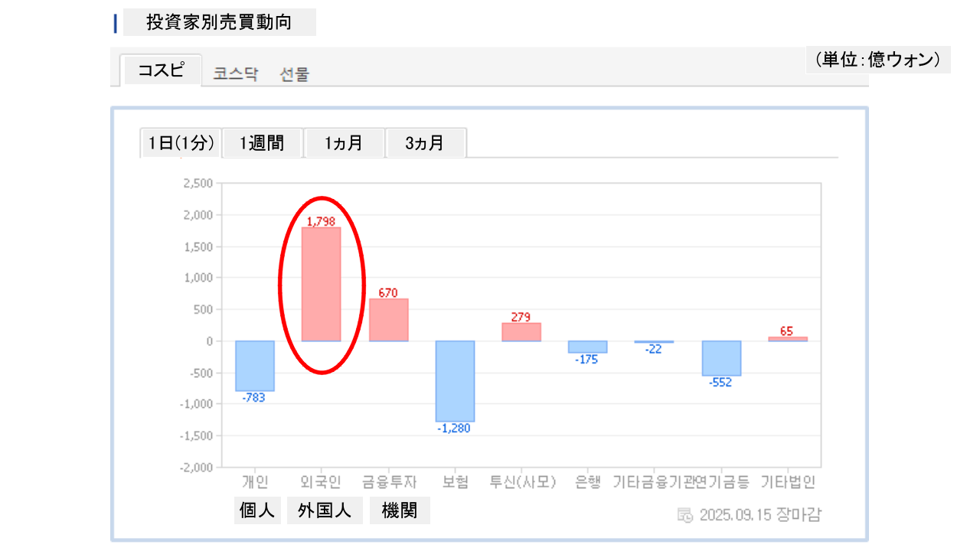Viewport: 980px width, 551px height.
Task: Click the 個人 label below the chart
Action: tap(257, 510)
